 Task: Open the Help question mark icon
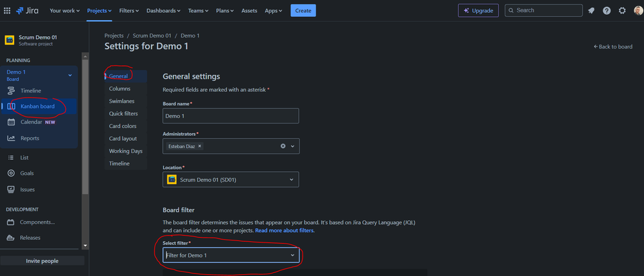pos(607,11)
